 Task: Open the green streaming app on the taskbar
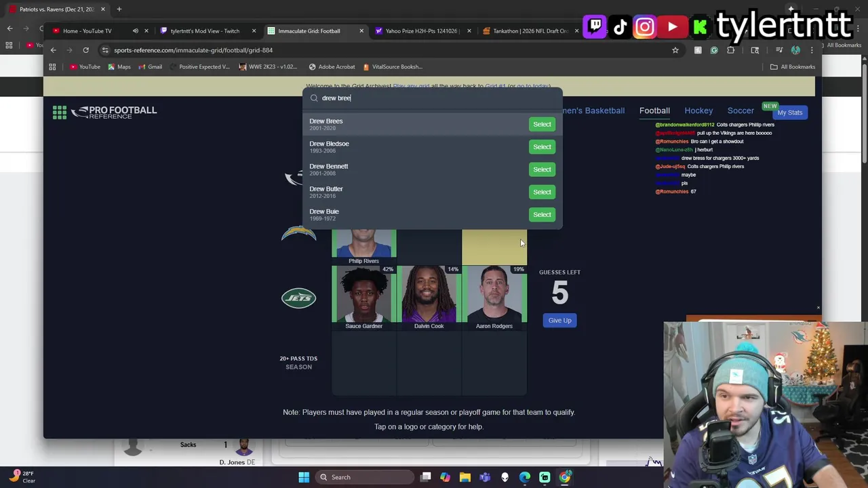click(x=545, y=477)
